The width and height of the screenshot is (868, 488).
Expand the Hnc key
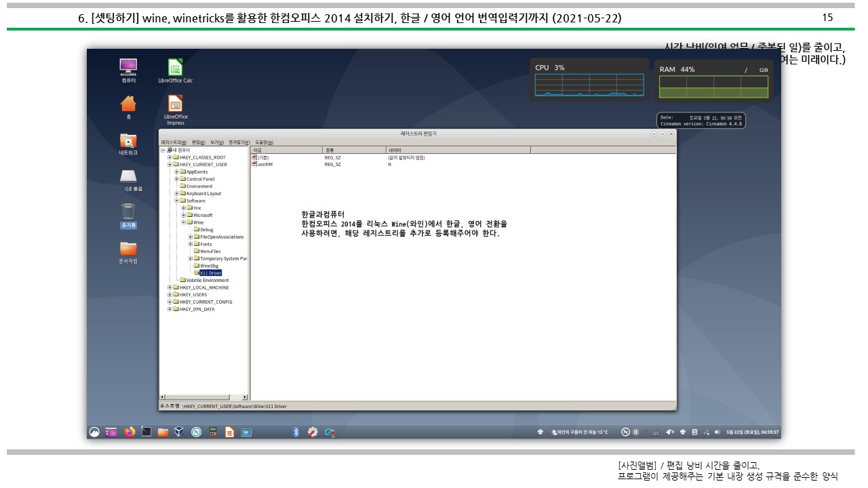click(183, 208)
